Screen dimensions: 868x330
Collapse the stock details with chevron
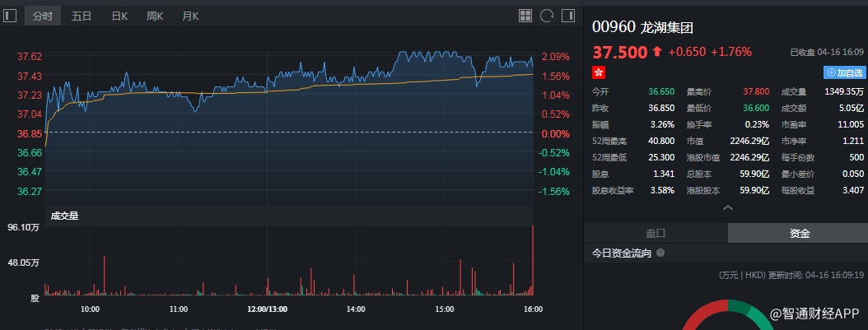point(727,208)
